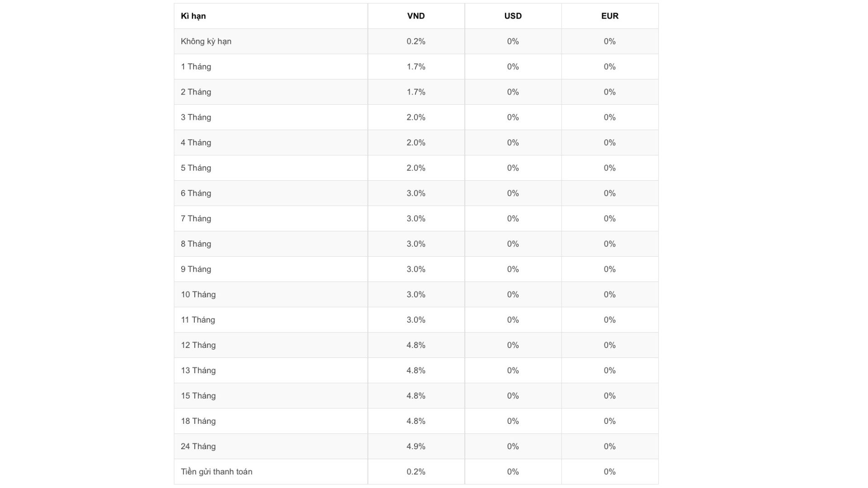Image resolution: width=868 pixels, height=488 pixels.
Task: Select the USD 0% cell for 18 Tháng
Action: pos(513,421)
